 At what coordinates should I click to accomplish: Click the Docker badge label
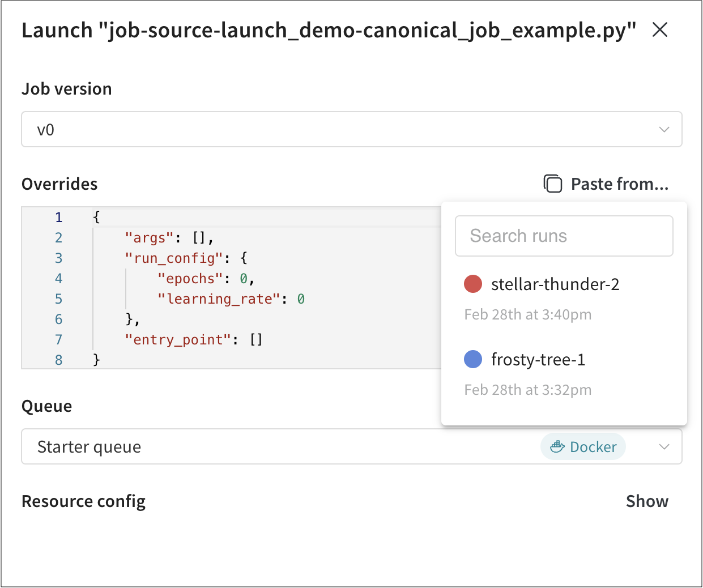pyautogui.click(x=593, y=447)
